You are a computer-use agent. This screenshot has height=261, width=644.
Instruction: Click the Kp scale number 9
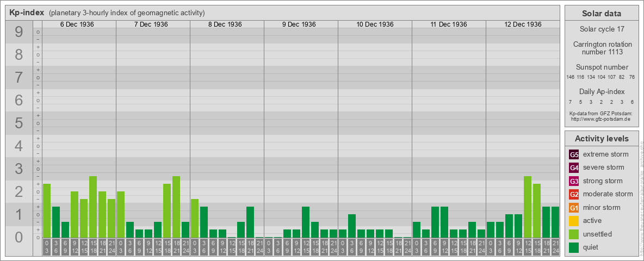19,32
